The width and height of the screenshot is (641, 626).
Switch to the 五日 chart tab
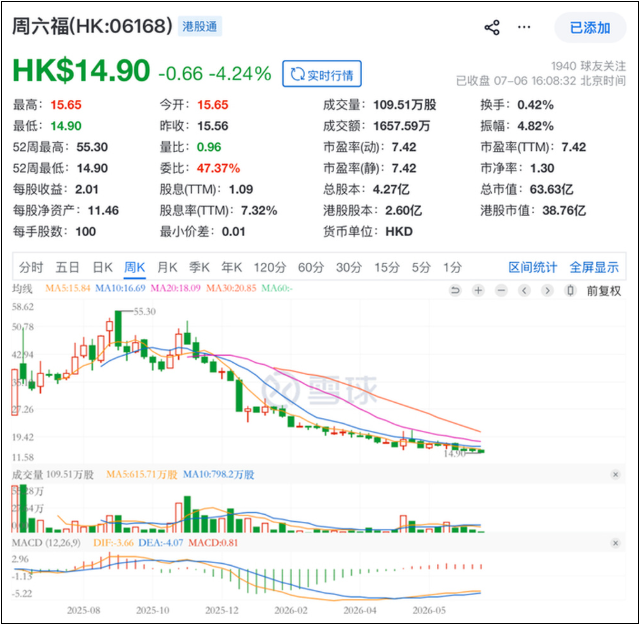click(67, 267)
